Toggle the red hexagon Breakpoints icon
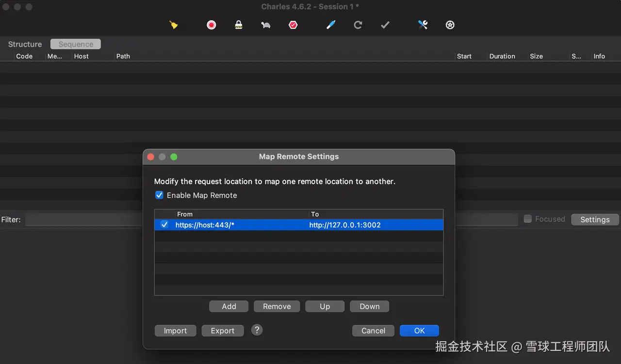Image resolution: width=621 pixels, height=364 pixels. (x=293, y=25)
